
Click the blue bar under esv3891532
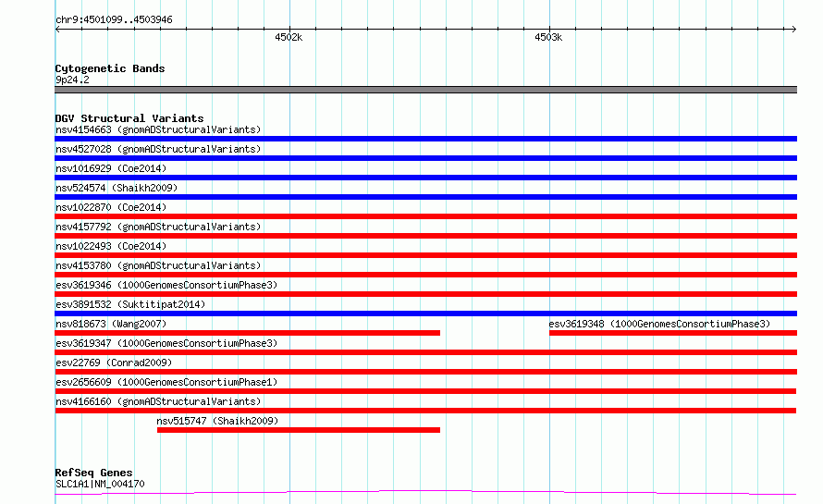425,313
